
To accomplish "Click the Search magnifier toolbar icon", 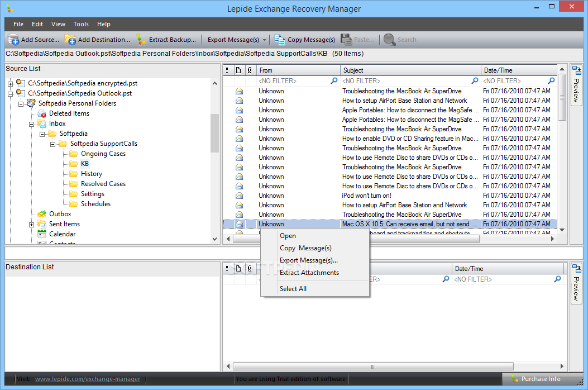I will pyautogui.click(x=389, y=40).
